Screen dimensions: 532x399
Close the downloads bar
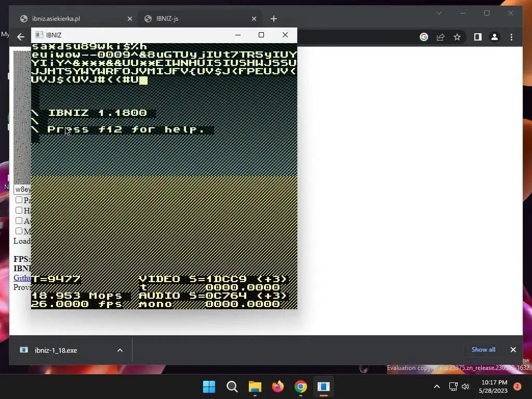pos(513,350)
